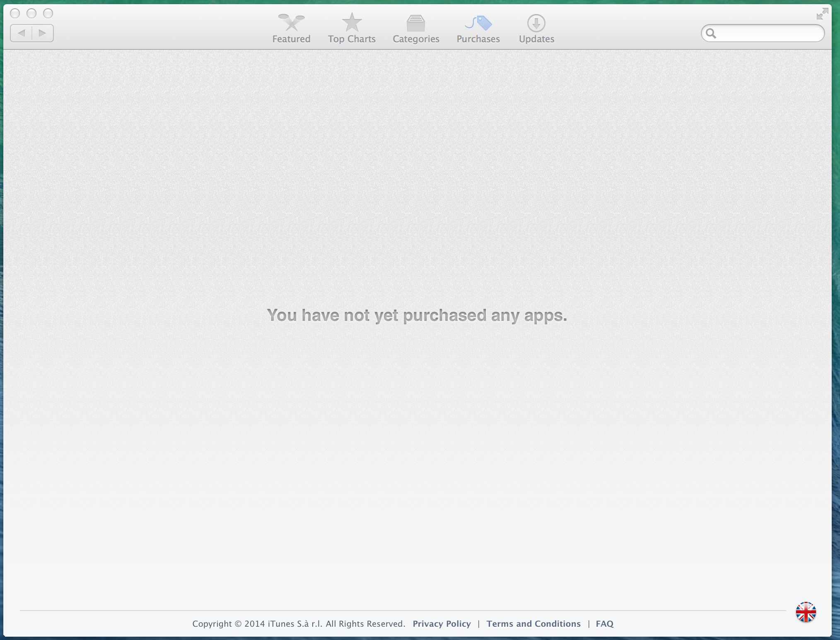Switch to the Featured tab label

pyautogui.click(x=291, y=39)
